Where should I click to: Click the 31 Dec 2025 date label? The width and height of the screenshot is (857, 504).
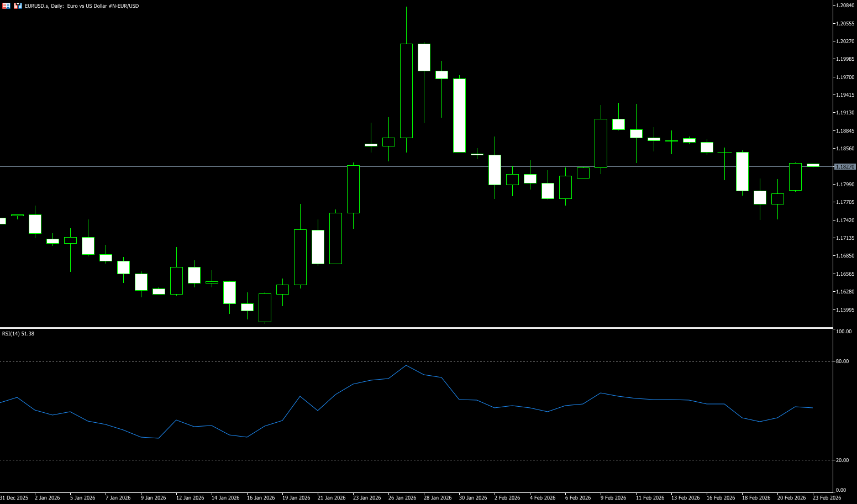point(14,498)
